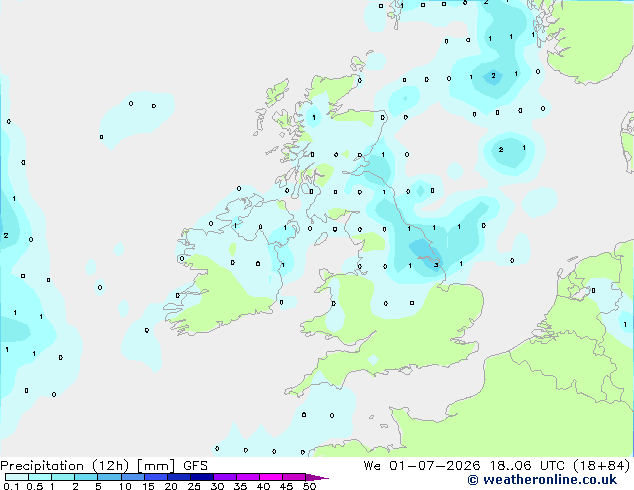Select the 2–5 mm legend color box
This screenshot has height=490, width=634.
tap(86, 477)
